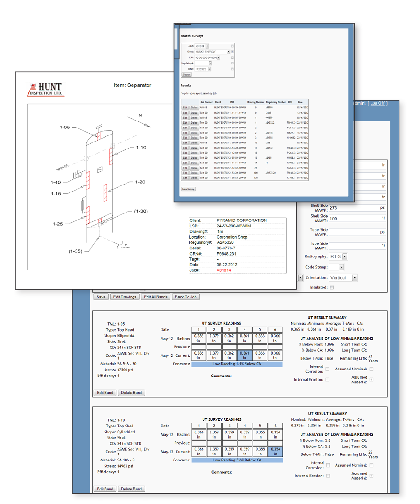
Task: Click Delete Band for TML 1-05
Action: tap(131, 393)
